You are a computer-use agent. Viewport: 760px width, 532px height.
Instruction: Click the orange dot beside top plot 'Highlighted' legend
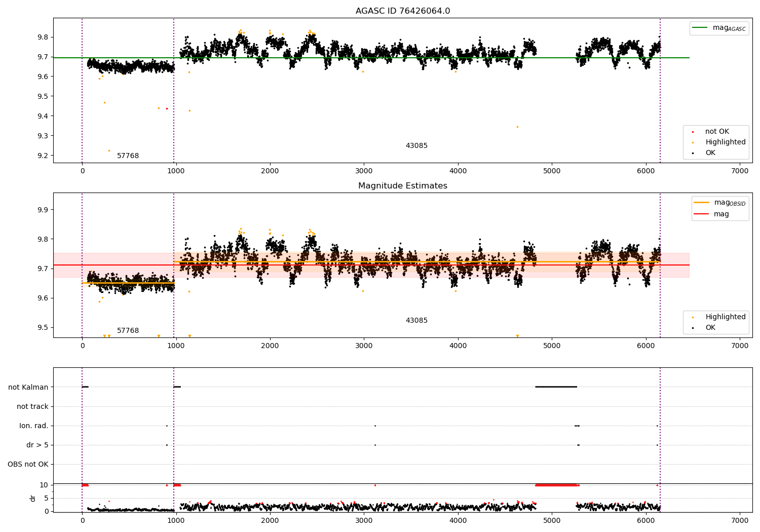[x=693, y=143]
